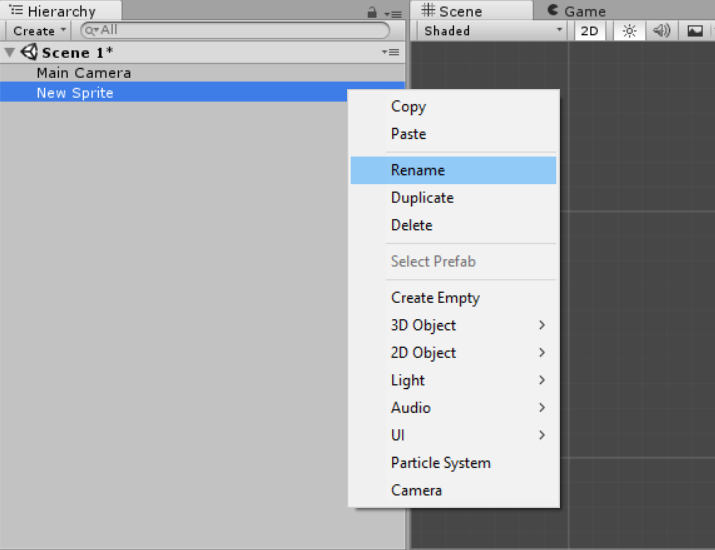
Task: Choose Paste from the context menu
Action: pos(453,134)
